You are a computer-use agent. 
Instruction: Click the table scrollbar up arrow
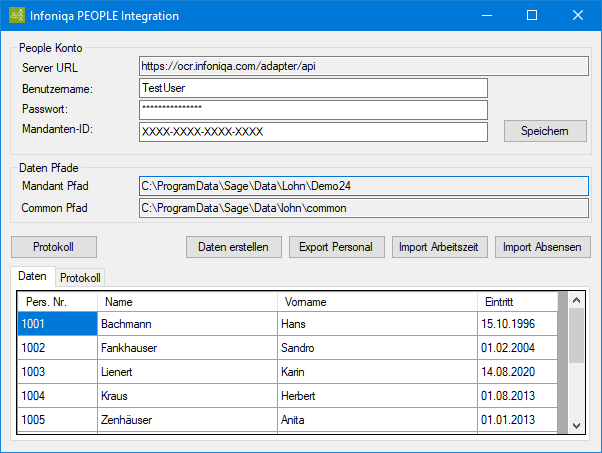coord(576,300)
